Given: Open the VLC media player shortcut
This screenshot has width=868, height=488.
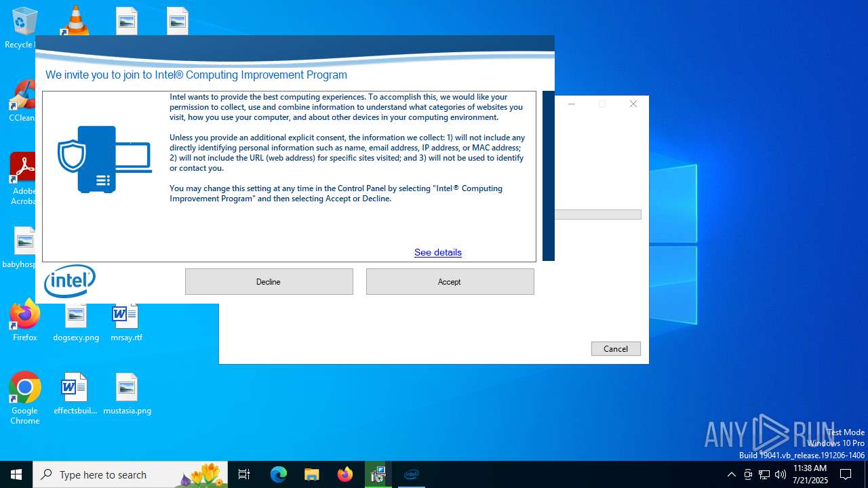Looking at the screenshot, I should point(75,20).
